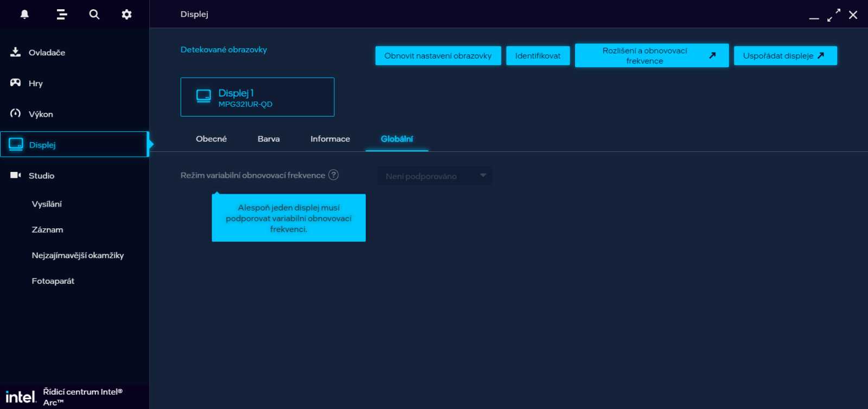Select the Globální tab
Image resolution: width=868 pixels, height=409 pixels.
397,139
